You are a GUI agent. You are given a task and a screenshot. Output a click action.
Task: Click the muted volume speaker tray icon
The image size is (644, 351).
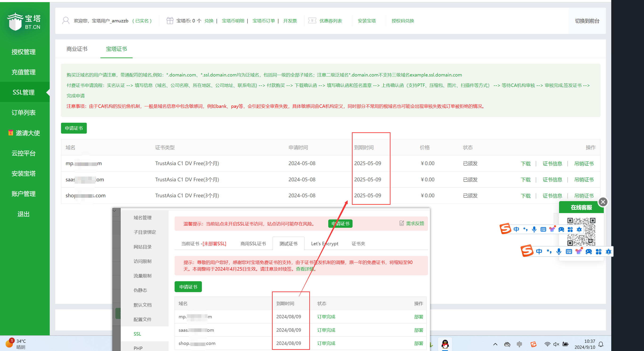point(556,344)
